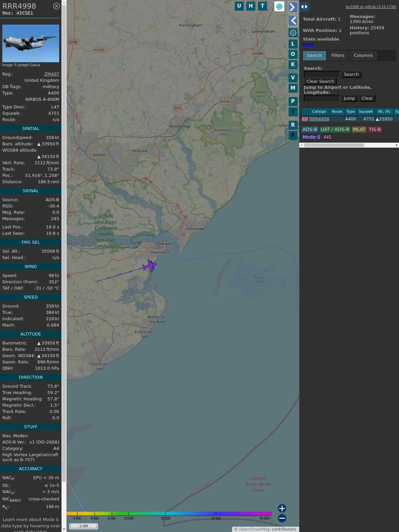Toggle the I map button
Screen dimensions: 399x532
tap(293, 111)
